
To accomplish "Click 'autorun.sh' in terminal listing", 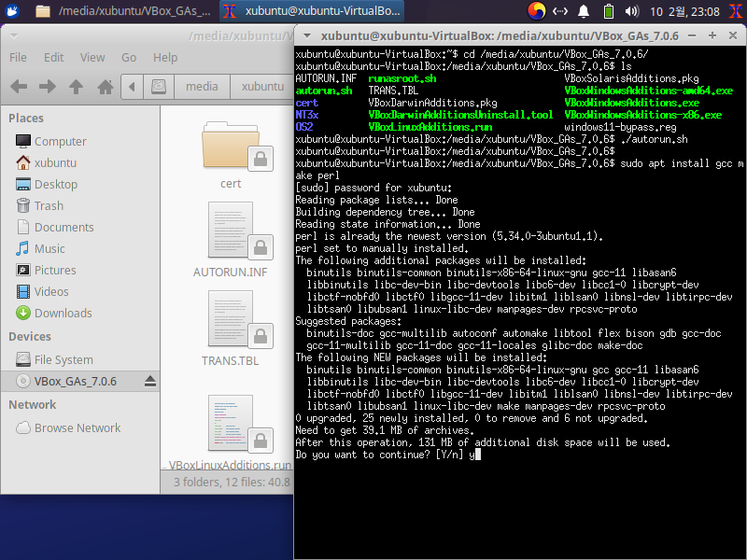I will (x=324, y=91).
